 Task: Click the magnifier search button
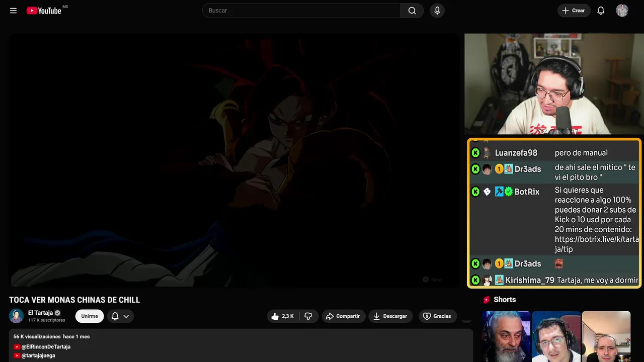coord(412,11)
